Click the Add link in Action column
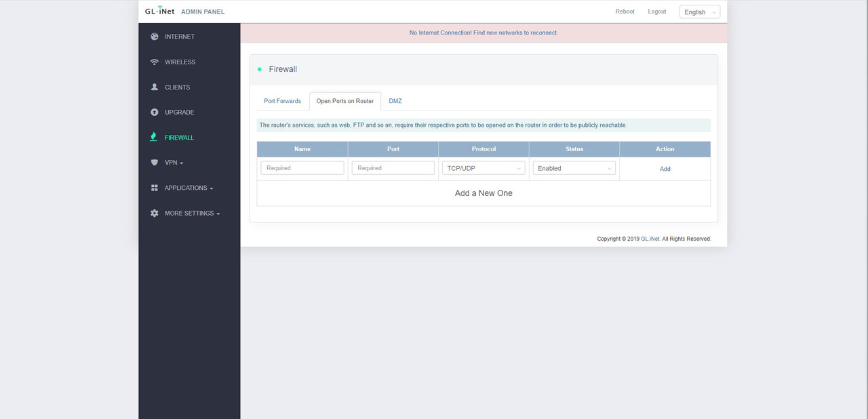868x419 pixels. [665, 169]
